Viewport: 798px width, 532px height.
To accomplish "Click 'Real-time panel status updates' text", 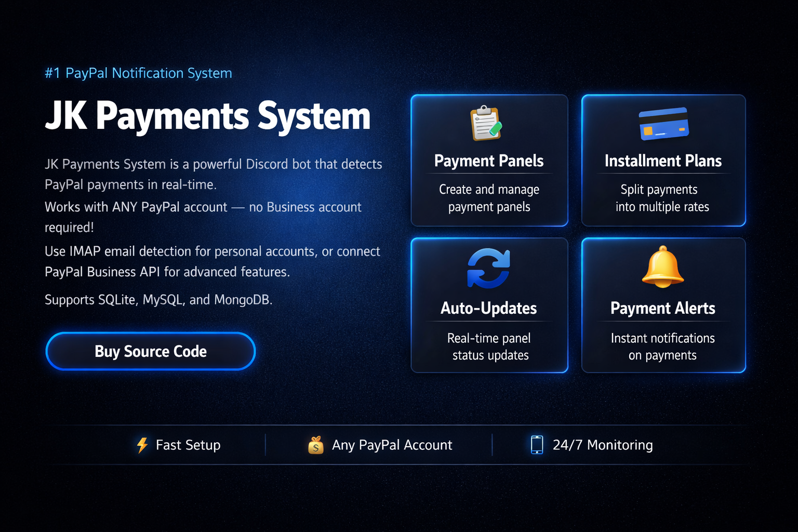I will pos(489,347).
